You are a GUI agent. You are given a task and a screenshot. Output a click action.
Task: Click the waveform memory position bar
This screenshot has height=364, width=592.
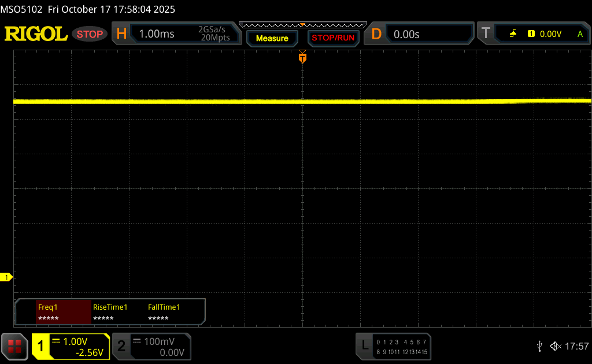coord(302,25)
